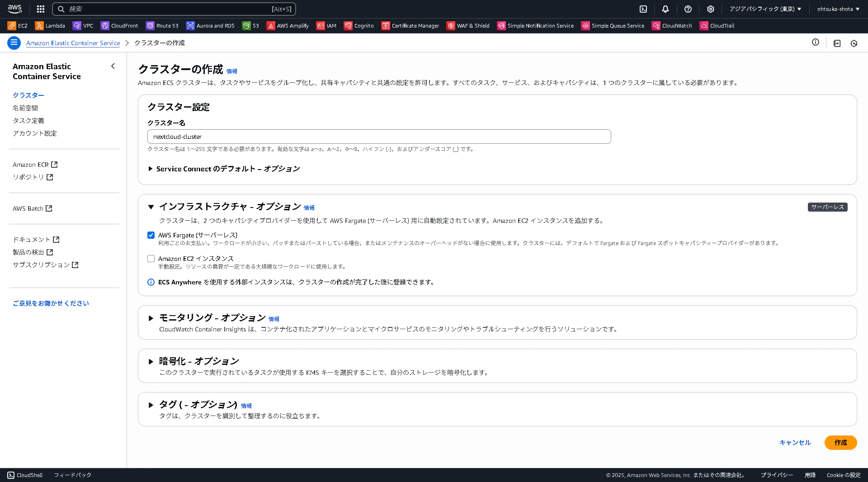Viewport: 868px width, 482px height.
Task: Select 名前空間 in the sidebar
Action: [x=25, y=108]
